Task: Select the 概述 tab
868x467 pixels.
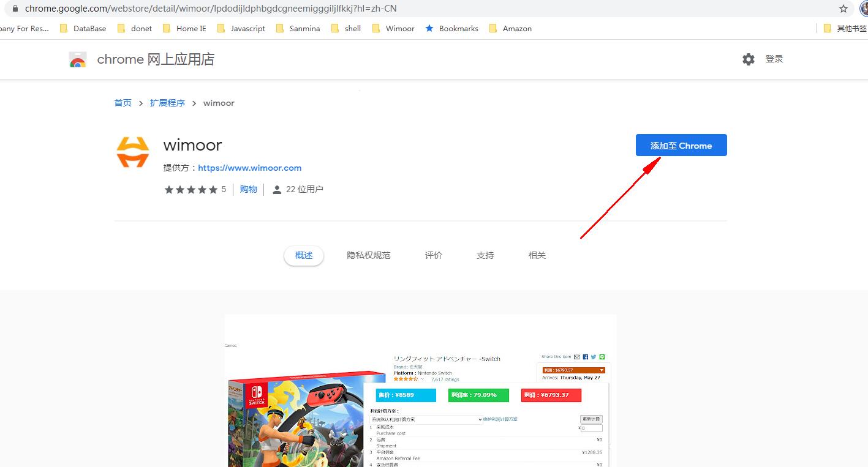Action: pos(304,255)
